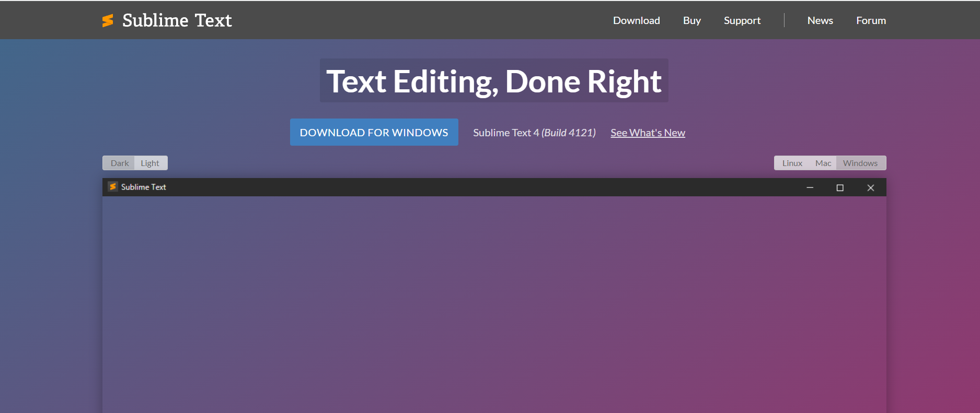Maximize the Sublime Text demo window
980x413 pixels.
840,187
